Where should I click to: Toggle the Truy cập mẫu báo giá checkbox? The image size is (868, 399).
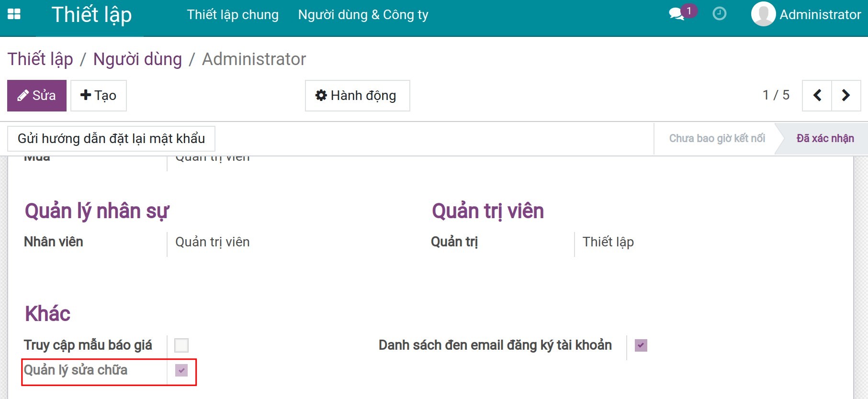click(181, 345)
